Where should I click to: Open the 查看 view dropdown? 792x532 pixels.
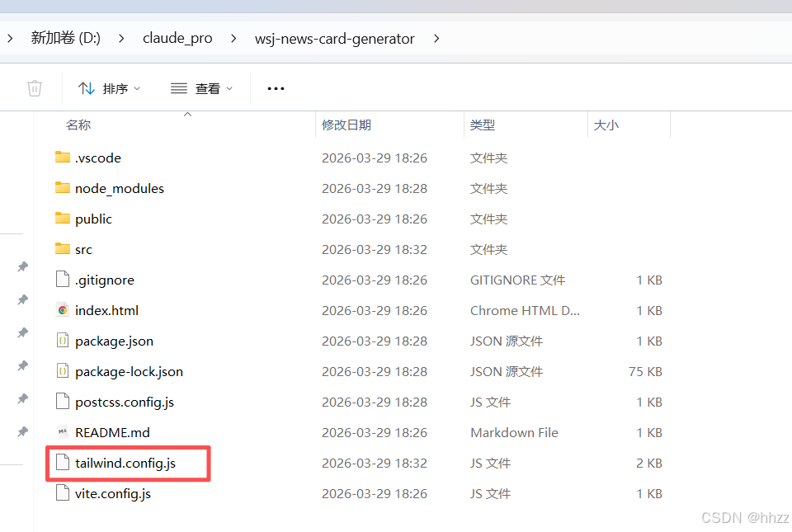pos(201,89)
